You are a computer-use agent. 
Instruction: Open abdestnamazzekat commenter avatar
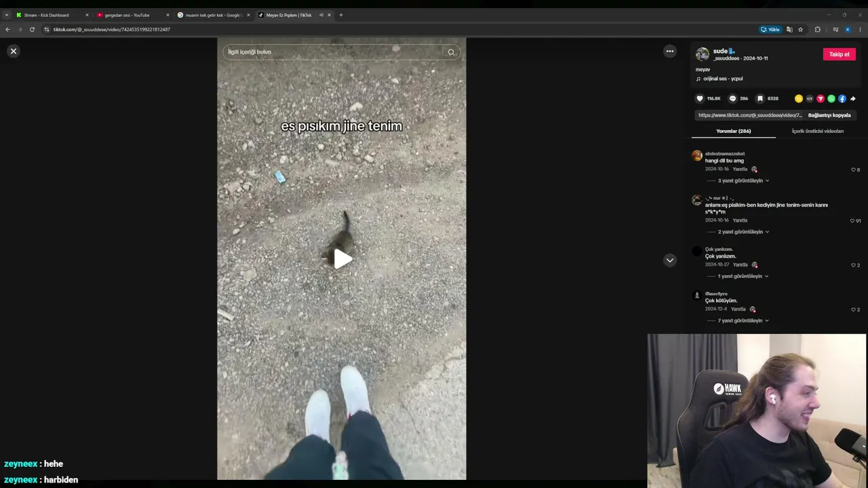[696, 156]
